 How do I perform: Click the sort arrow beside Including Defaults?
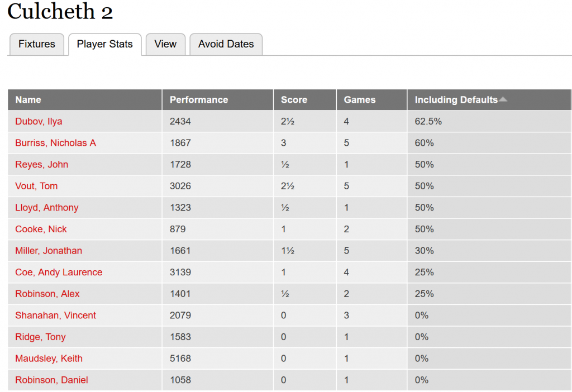pyautogui.click(x=503, y=99)
